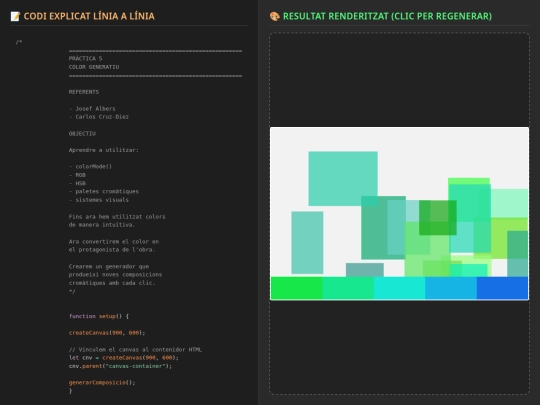This screenshot has height=405, width=540.
Task: Click the 'PRÀCTICA 5' comment line
Action: tap(85, 59)
